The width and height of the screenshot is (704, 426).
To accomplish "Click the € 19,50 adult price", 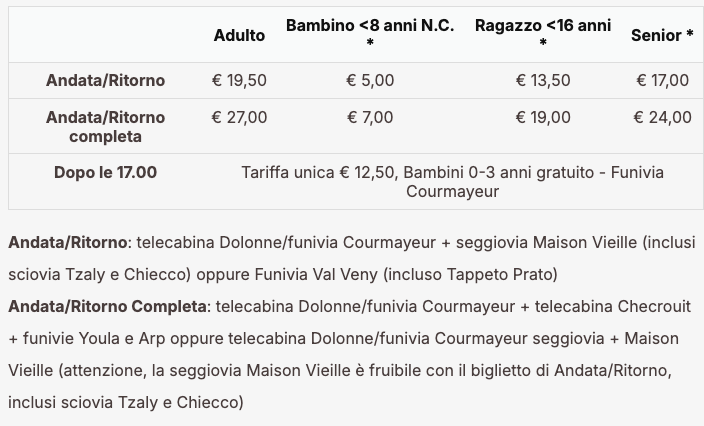I will pyautogui.click(x=239, y=81).
